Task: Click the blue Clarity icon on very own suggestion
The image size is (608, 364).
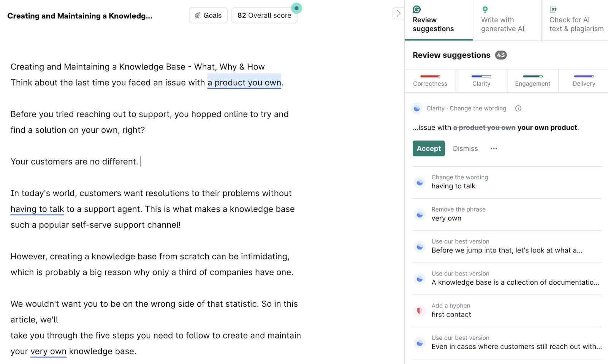Action: [x=419, y=214]
